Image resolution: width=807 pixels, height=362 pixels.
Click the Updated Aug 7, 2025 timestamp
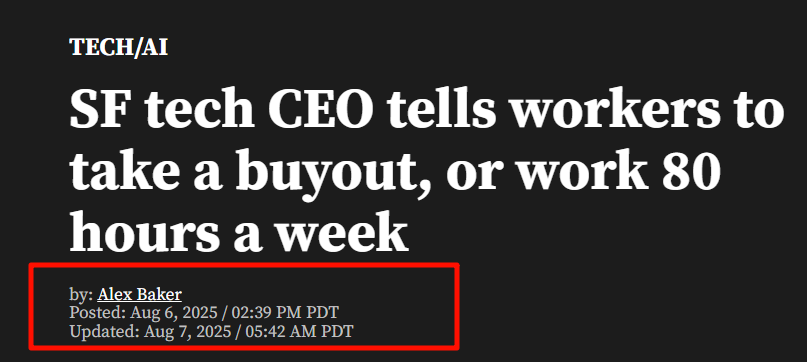coord(212,331)
